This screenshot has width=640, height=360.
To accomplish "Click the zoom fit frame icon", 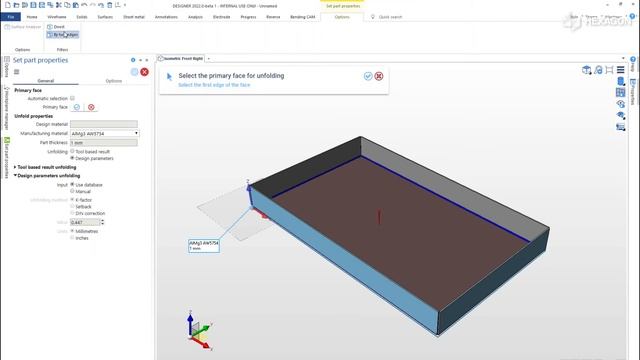I will pos(609,70).
